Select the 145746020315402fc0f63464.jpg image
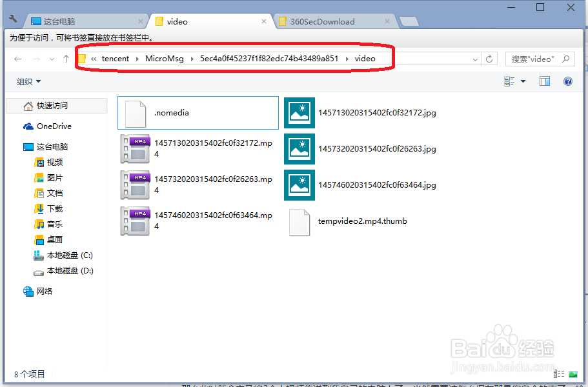588x387 pixels. 361,184
